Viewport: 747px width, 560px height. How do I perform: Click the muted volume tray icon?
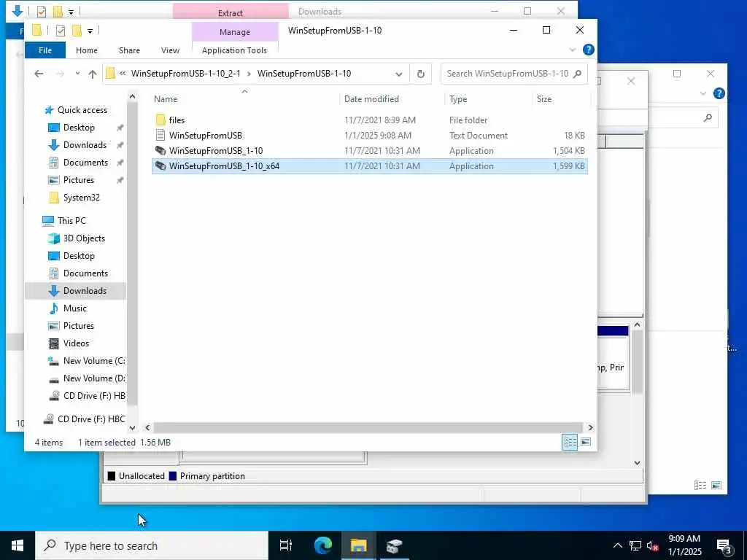pyautogui.click(x=653, y=545)
